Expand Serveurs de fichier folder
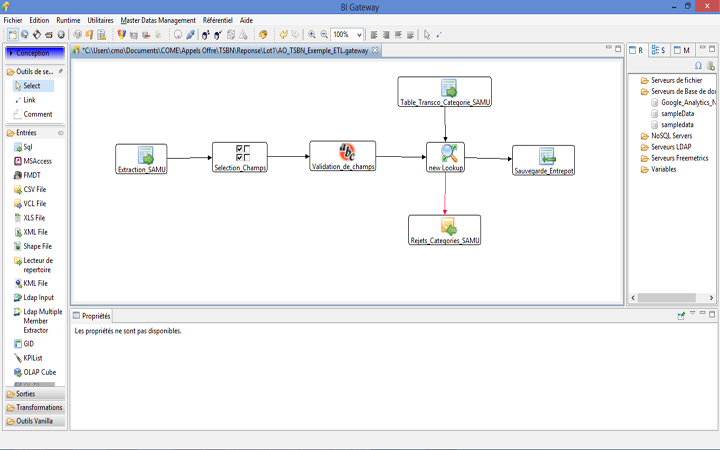This screenshot has width=720, height=450. 671,80
